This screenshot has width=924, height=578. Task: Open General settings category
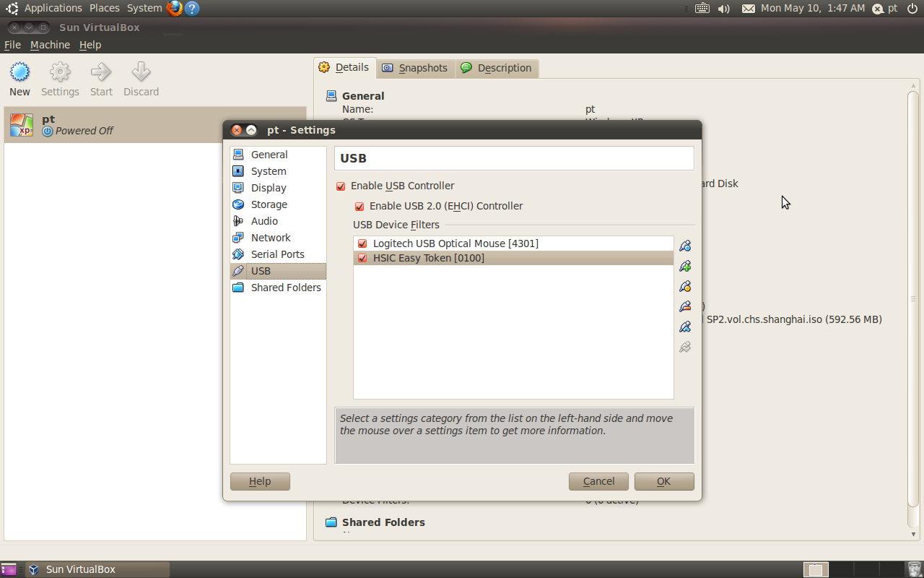(x=278, y=155)
